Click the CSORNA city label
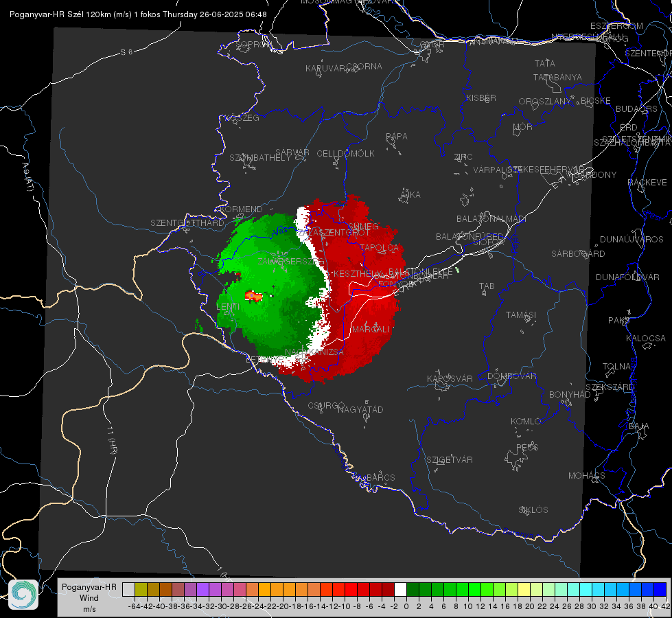672x618 pixels. pyautogui.click(x=364, y=67)
